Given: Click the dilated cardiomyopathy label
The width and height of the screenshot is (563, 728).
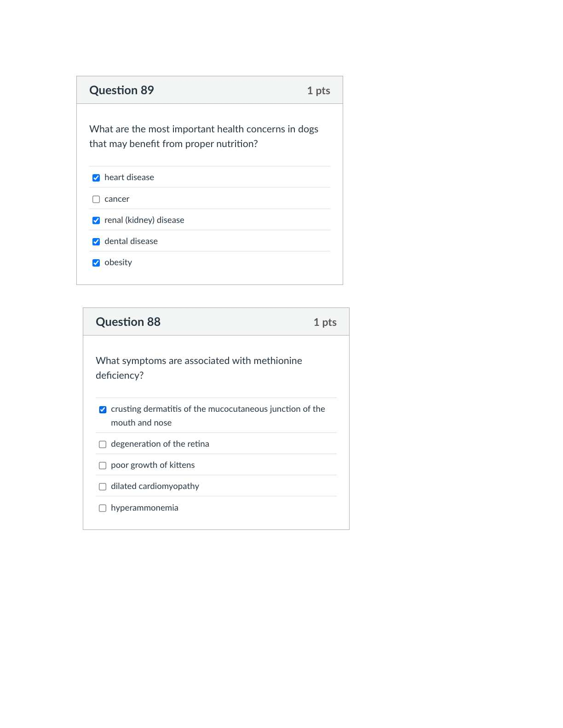Looking at the screenshot, I should pyautogui.click(x=155, y=486).
